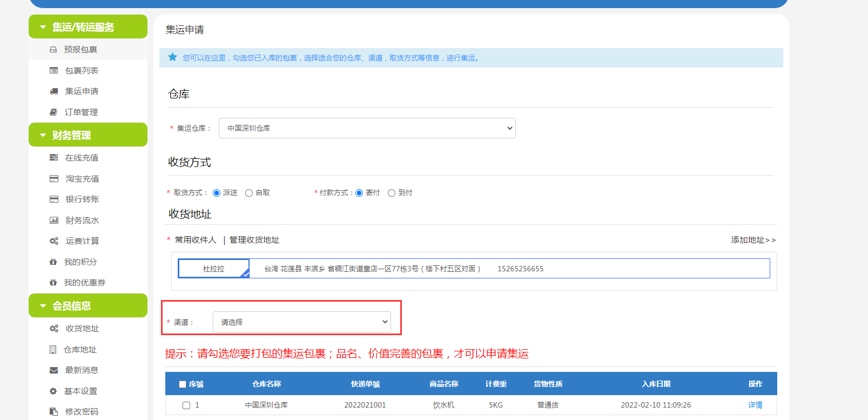The height and width of the screenshot is (420, 868).
Task: Click the gears icon beside 运费计算
Action: [x=53, y=241]
